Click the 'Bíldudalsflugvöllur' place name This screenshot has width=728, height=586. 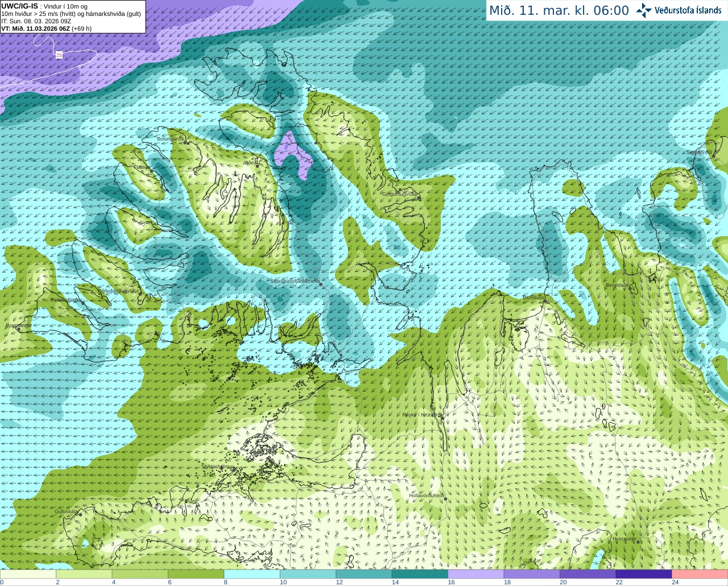click(118, 290)
